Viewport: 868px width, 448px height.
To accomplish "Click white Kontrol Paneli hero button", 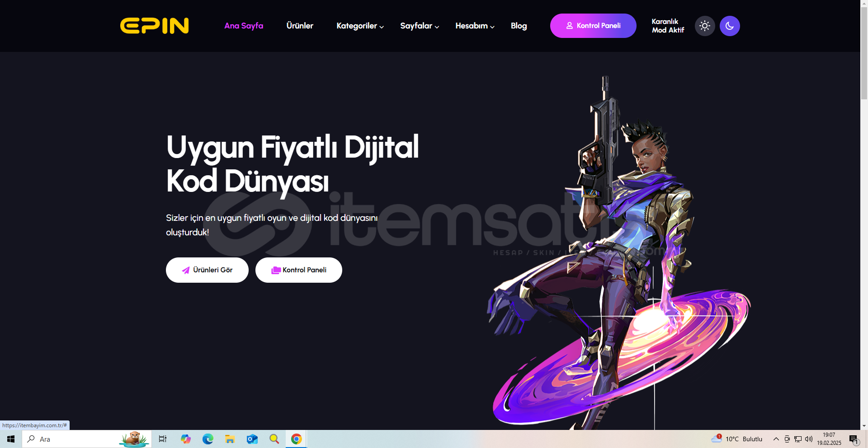I will point(298,270).
